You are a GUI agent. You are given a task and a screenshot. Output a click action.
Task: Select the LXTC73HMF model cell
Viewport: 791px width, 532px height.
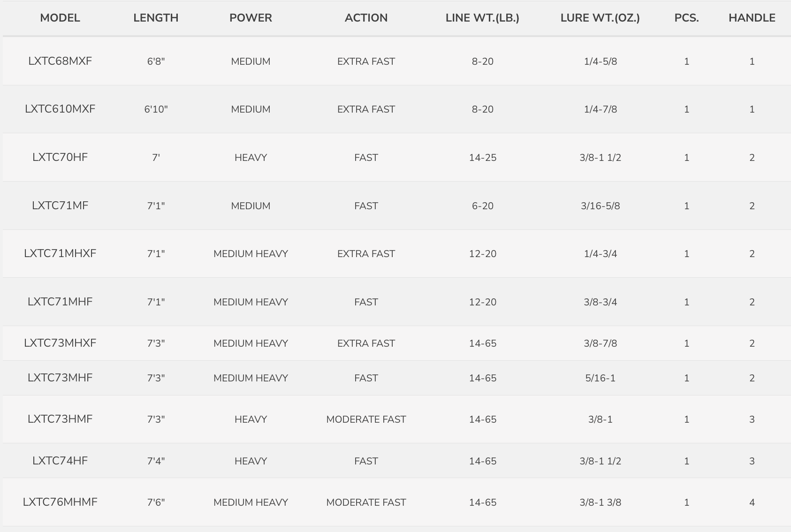pos(60,419)
